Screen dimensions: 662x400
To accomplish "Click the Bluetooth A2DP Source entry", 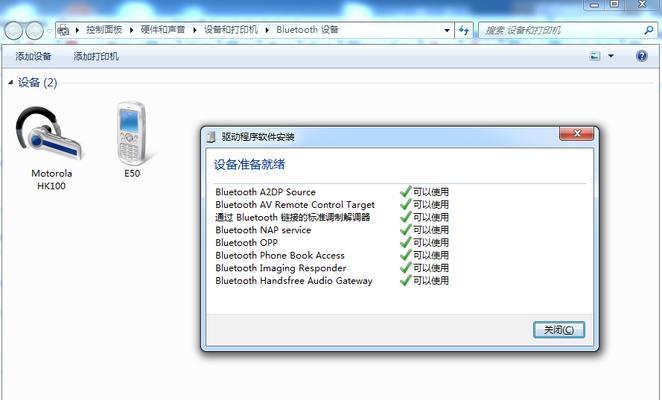I will [266, 192].
